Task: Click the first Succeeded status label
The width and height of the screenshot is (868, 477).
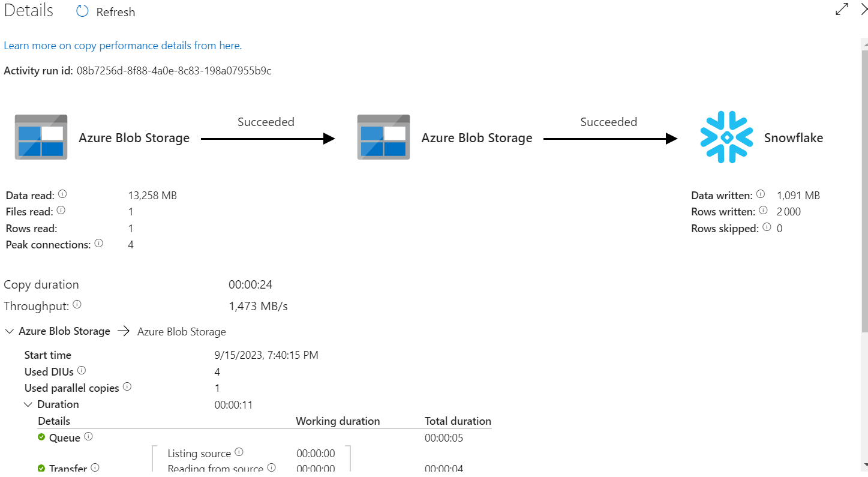Action: pyautogui.click(x=266, y=122)
